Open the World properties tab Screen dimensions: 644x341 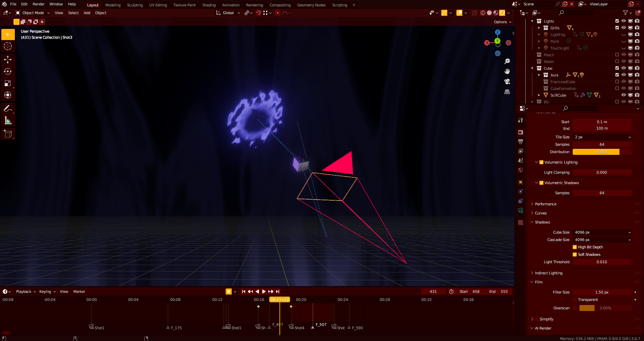point(521,170)
